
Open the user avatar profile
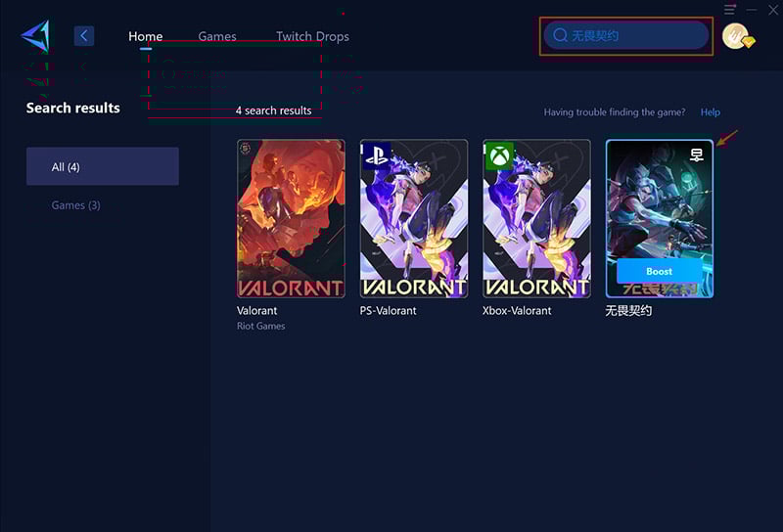point(737,36)
